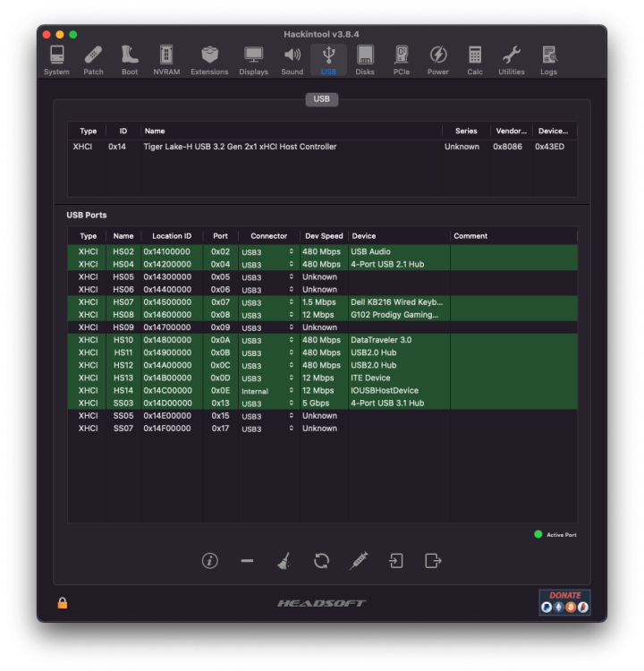This screenshot has height=671, width=644.
Task: Click the Dev Speed column header
Action: tap(324, 236)
